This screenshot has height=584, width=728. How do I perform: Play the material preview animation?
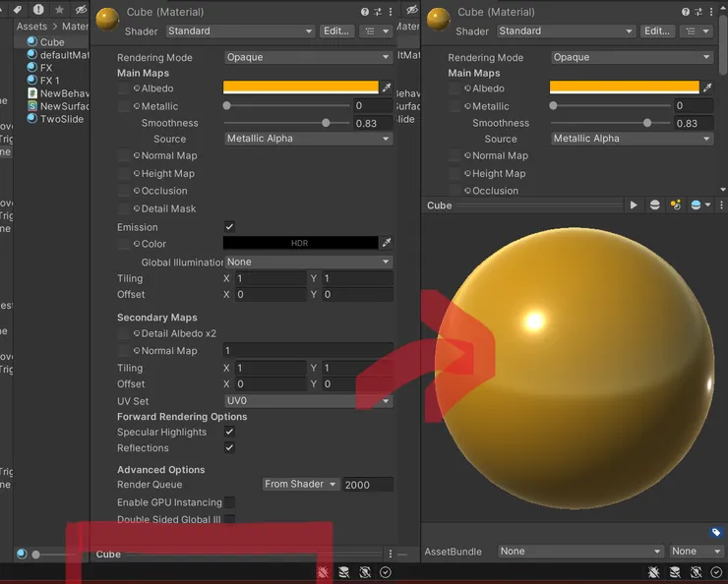634,205
